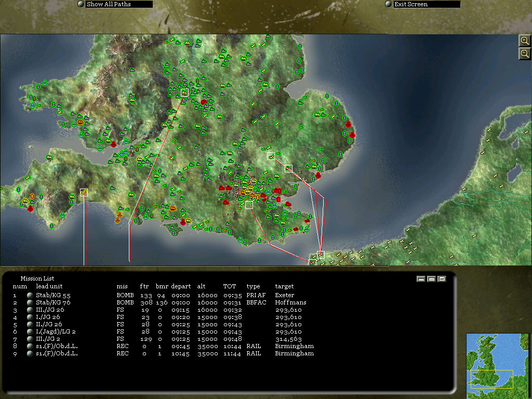Click the 'depart' column header
Image resolution: width=532 pixels, height=399 pixels.
(x=181, y=287)
